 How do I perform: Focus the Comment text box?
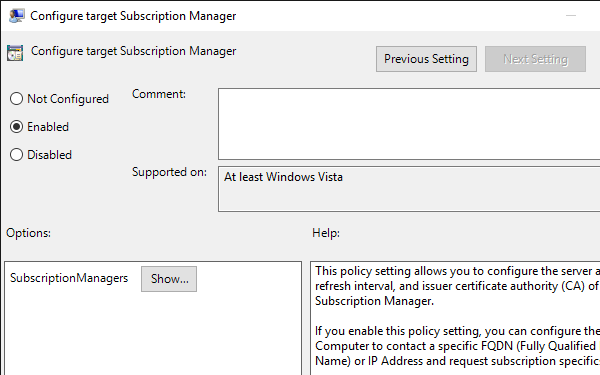click(409, 124)
